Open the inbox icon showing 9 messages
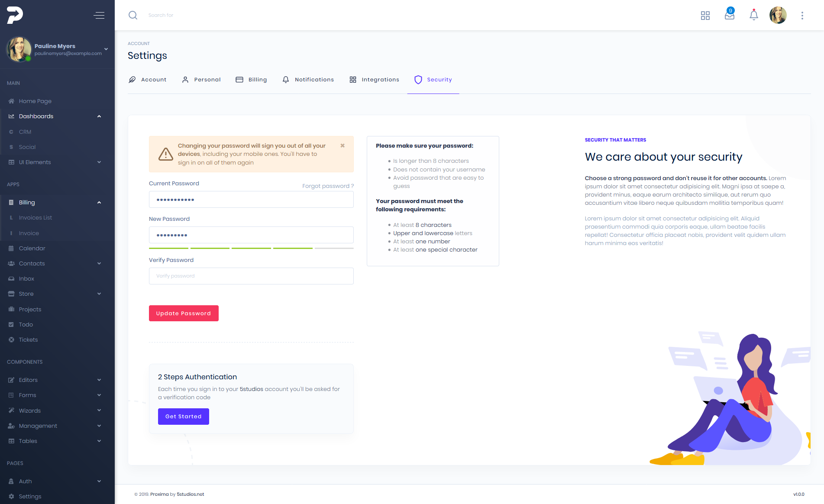Viewport: 824px width, 504px height. coord(729,16)
